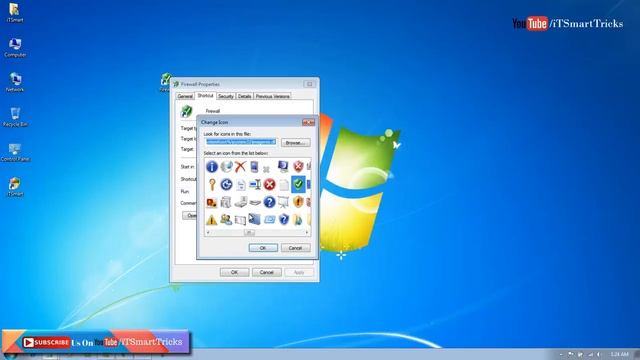Viewport: 640px width, 360px height.
Task: Cancel the Change Icon dialog
Action: tap(296, 248)
